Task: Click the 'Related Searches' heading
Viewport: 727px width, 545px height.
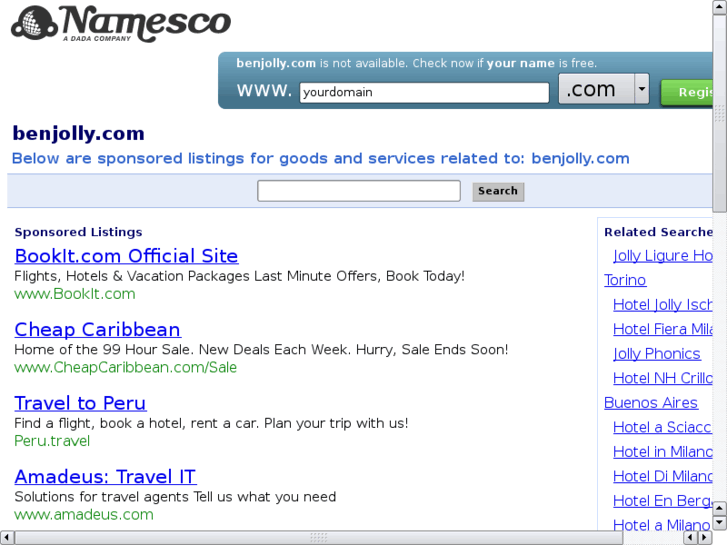Action: pos(658,232)
